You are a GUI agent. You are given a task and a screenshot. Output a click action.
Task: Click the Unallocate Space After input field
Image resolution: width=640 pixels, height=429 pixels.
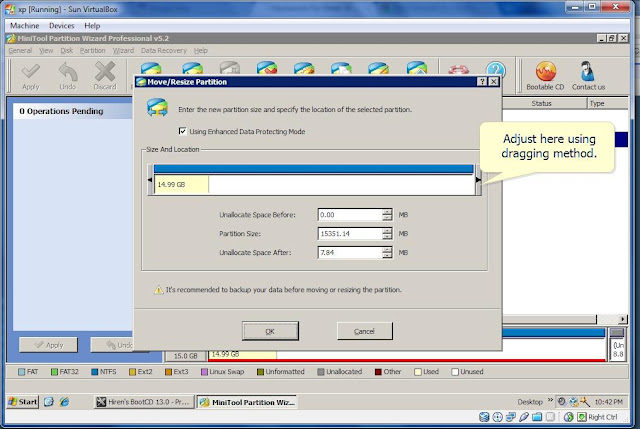point(350,252)
